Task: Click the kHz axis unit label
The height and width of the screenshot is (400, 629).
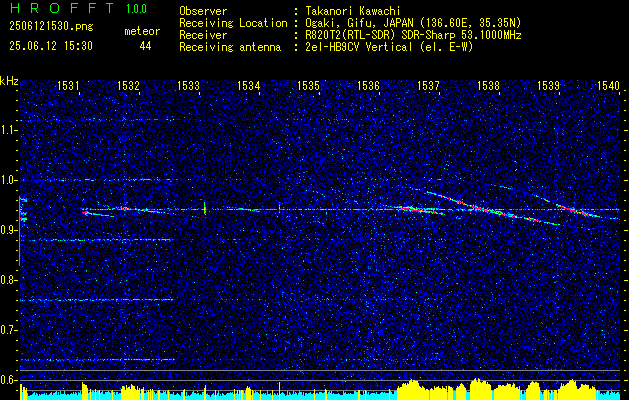Action: pyautogui.click(x=9, y=81)
